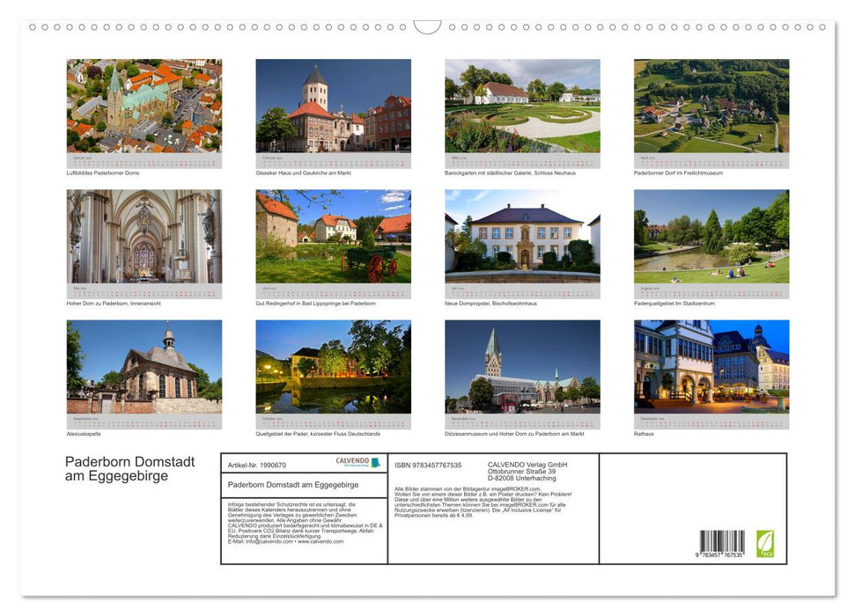Viewport: 855px width, 616px height.
Task: Click the spiral binding at the top
Action: (x=427, y=28)
